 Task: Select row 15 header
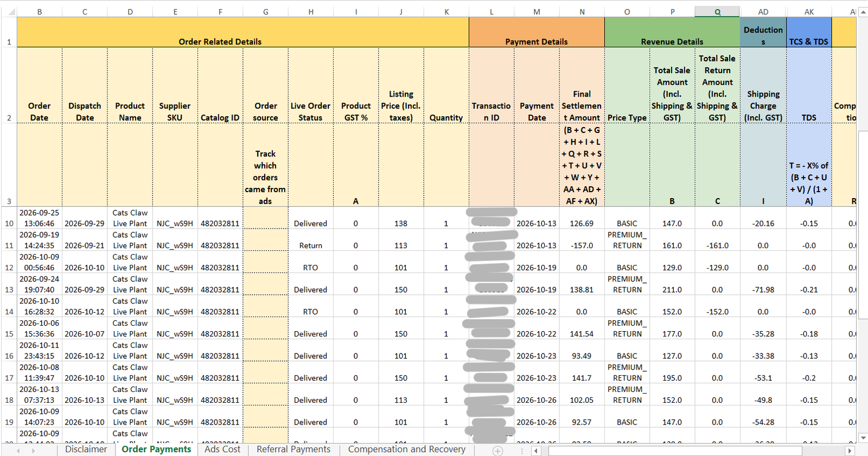click(x=9, y=328)
